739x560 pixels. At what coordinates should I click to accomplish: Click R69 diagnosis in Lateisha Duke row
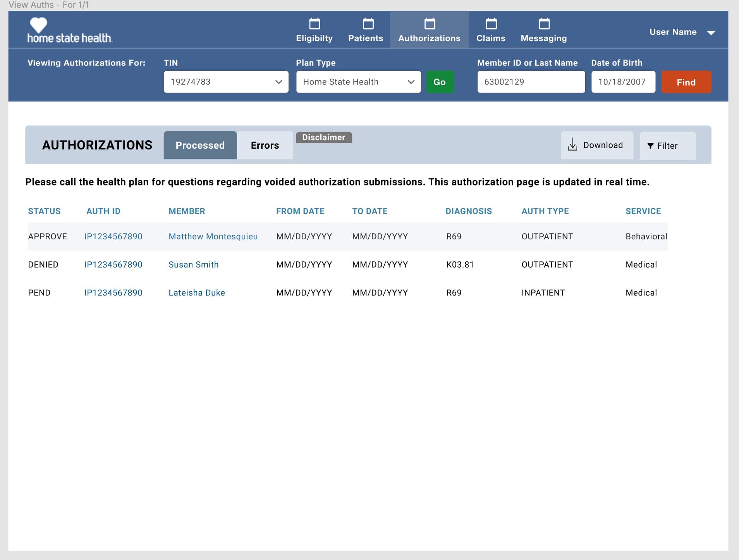pyautogui.click(x=454, y=293)
